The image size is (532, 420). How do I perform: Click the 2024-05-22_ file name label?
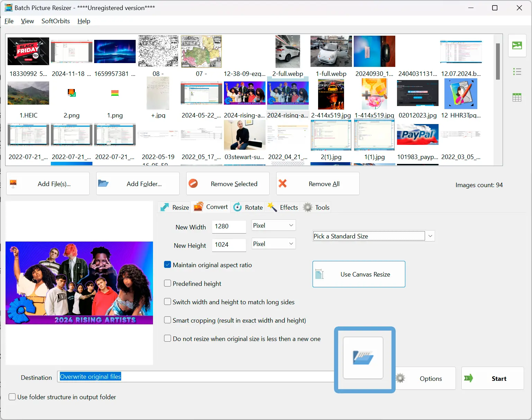pyautogui.click(x=201, y=115)
